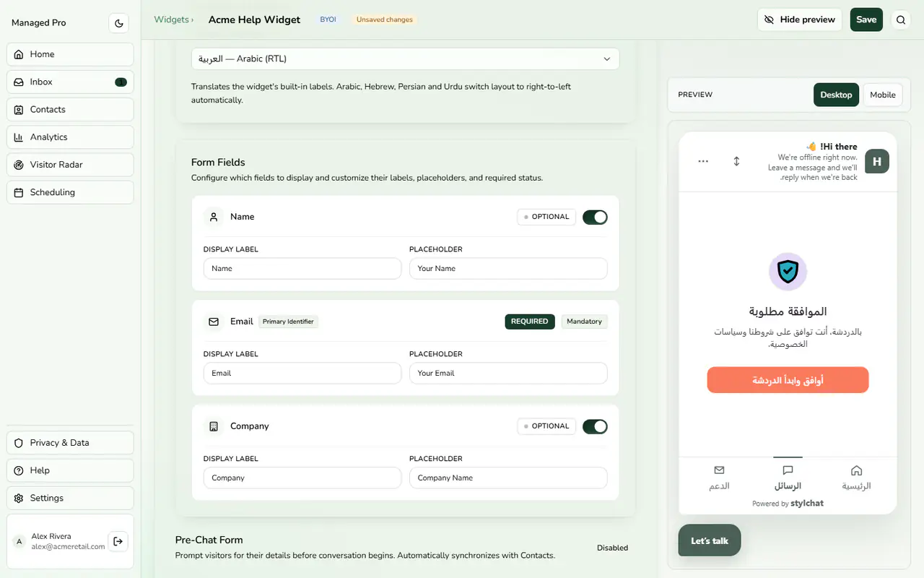Open the Arabic (RTL) language dropdown
Viewport: 924px width, 578px height.
point(405,59)
